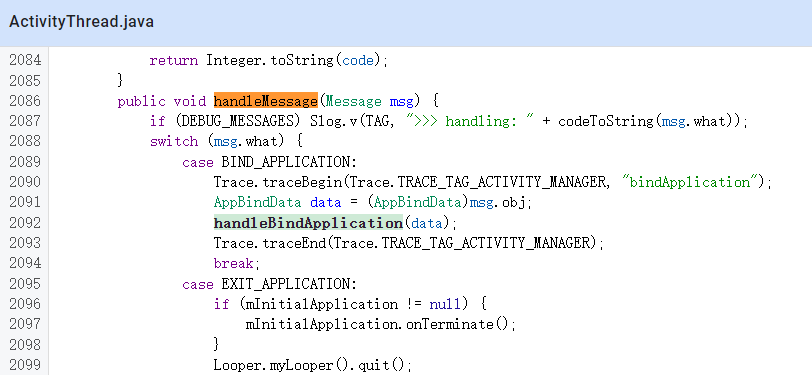Select line number 2085

(x=25, y=80)
